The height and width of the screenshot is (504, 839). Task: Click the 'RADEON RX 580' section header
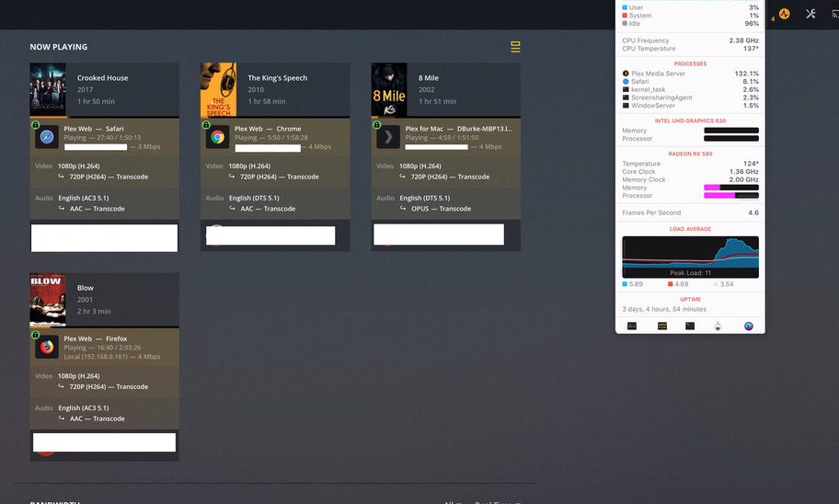click(x=690, y=155)
